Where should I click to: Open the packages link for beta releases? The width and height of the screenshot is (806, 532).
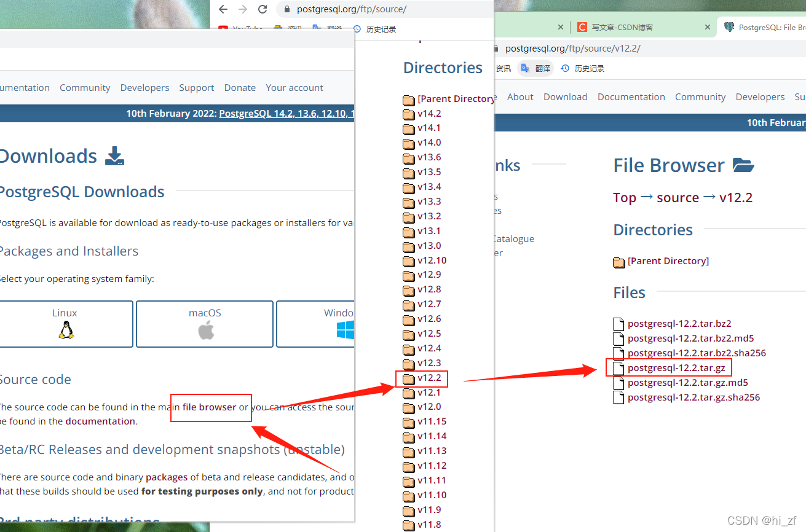(x=167, y=477)
